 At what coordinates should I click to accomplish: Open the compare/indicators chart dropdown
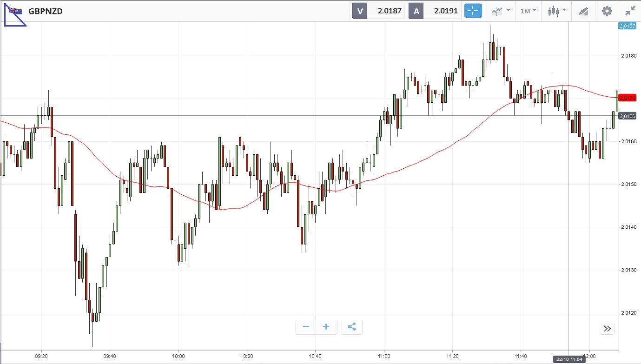(501, 11)
